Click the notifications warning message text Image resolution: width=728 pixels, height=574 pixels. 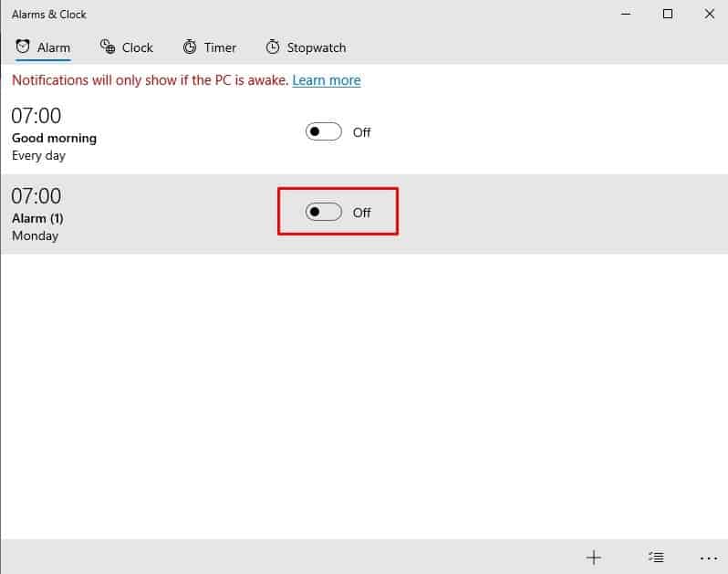tap(150, 80)
